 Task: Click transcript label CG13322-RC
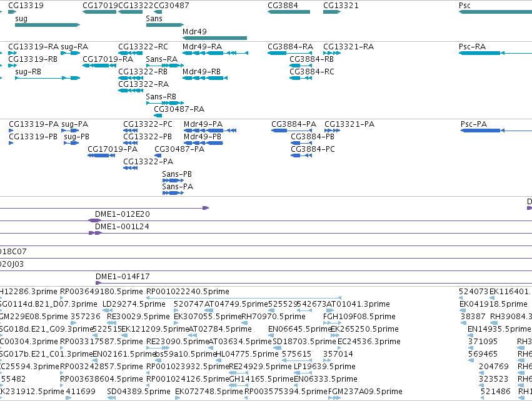click(143, 46)
